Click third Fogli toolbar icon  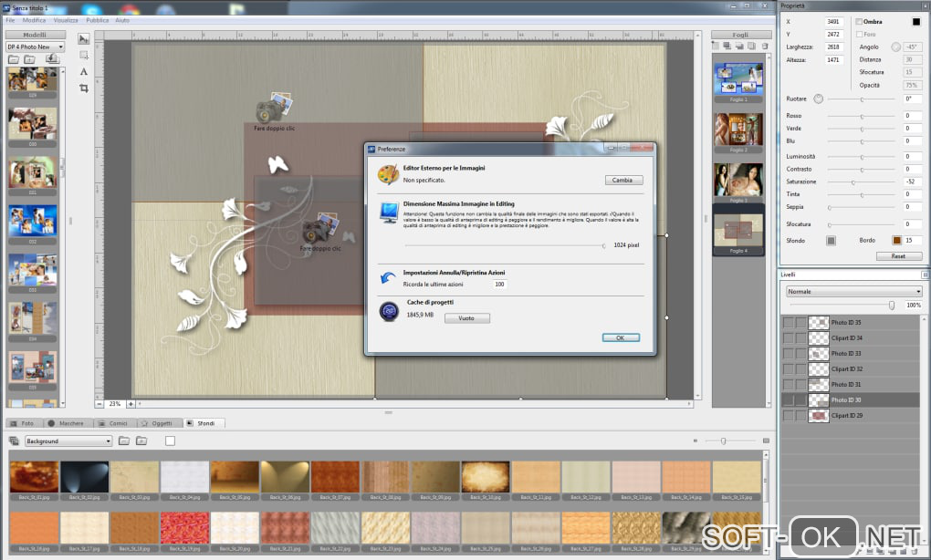(739, 46)
